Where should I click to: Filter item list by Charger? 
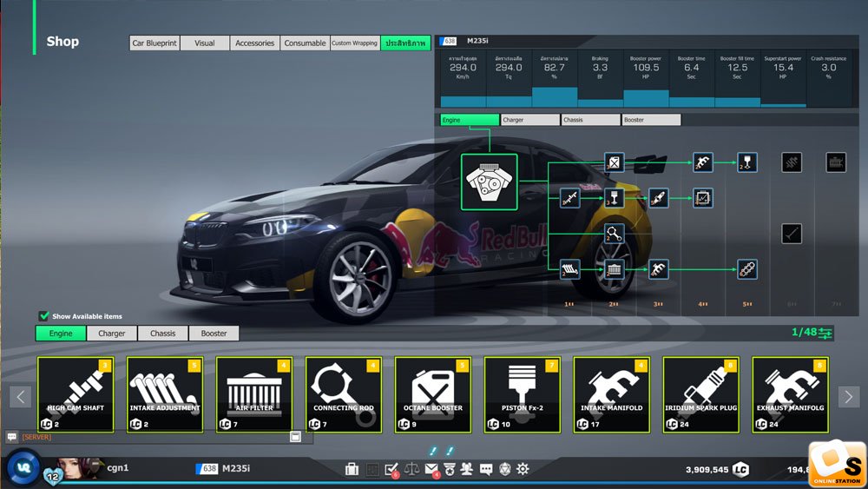112,333
